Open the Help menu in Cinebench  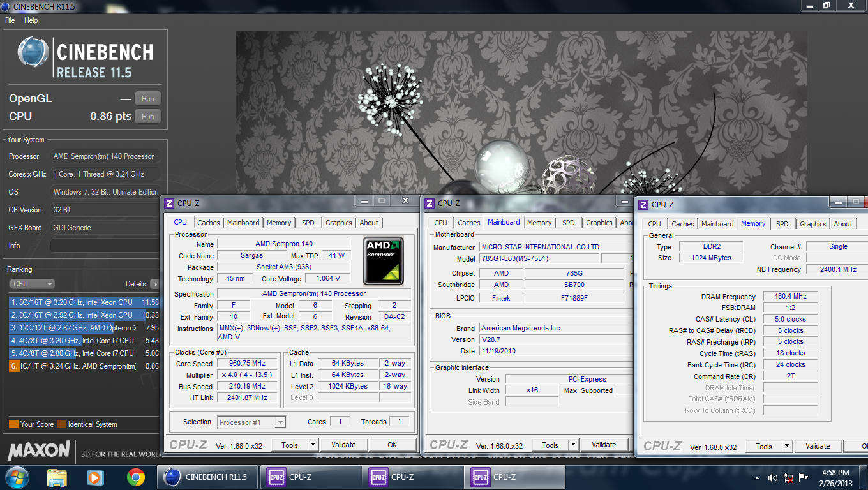pos(31,20)
